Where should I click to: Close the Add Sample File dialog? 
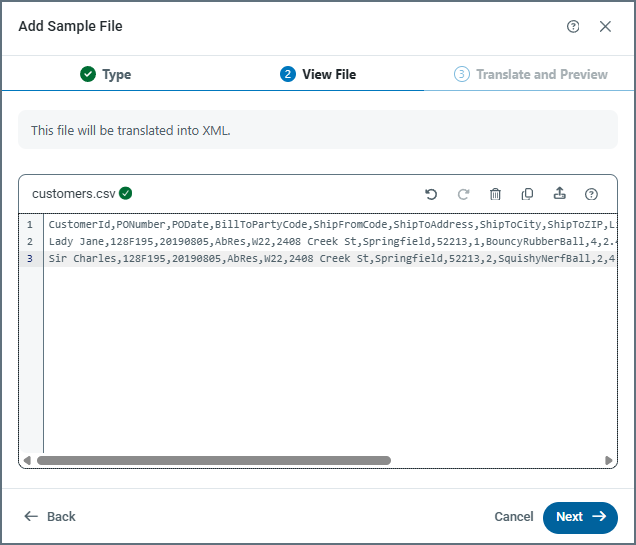(605, 27)
